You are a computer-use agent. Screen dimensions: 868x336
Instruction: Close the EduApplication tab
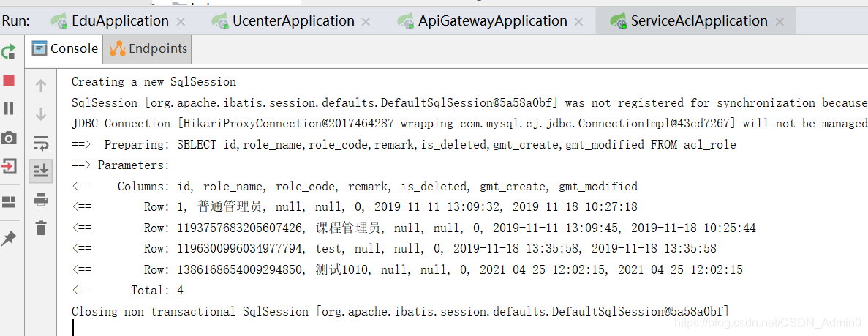(x=181, y=22)
